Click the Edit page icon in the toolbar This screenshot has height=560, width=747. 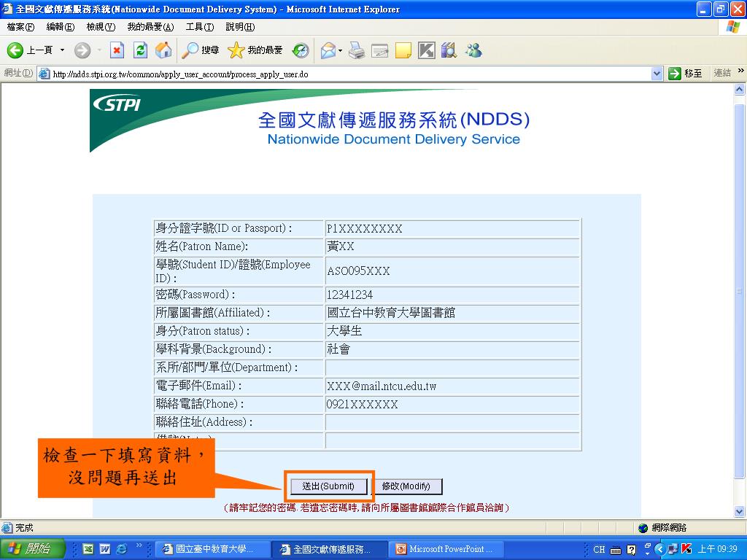[379, 50]
